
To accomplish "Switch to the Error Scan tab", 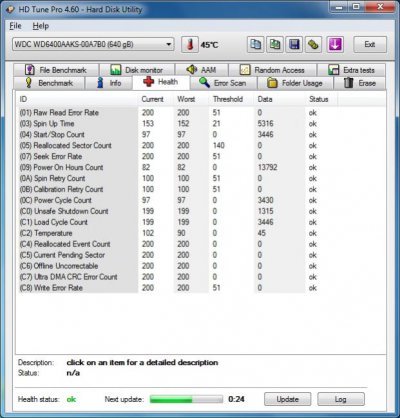I will [223, 83].
